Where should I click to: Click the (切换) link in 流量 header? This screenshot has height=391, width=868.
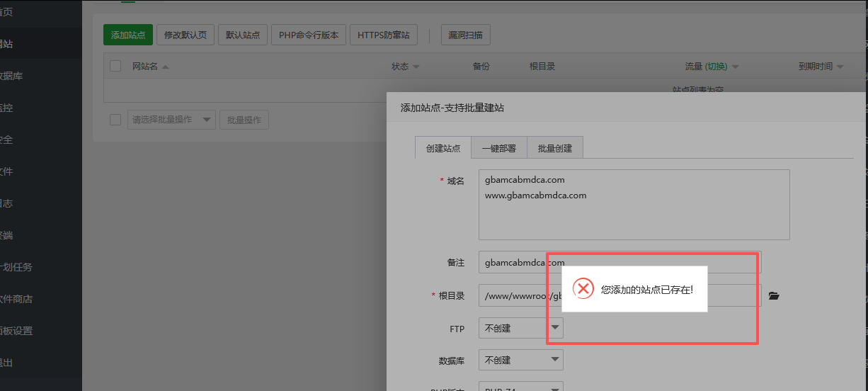coord(716,67)
